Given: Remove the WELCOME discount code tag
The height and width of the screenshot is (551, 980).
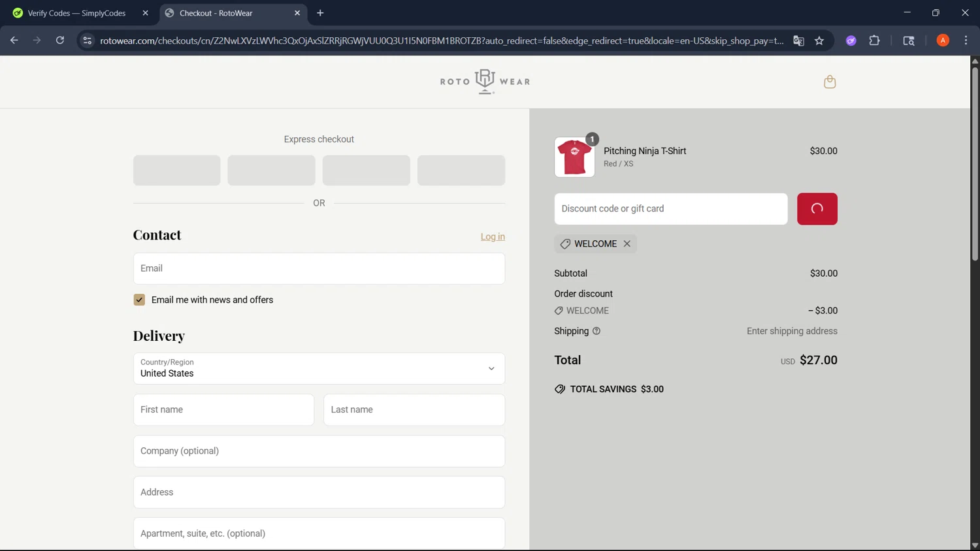Looking at the screenshot, I should (x=627, y=244).
